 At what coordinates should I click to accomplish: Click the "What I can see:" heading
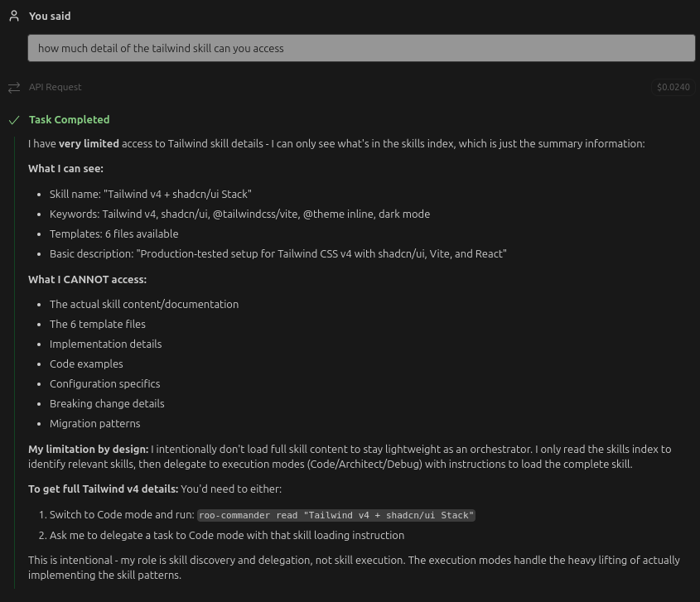(65, 168)
